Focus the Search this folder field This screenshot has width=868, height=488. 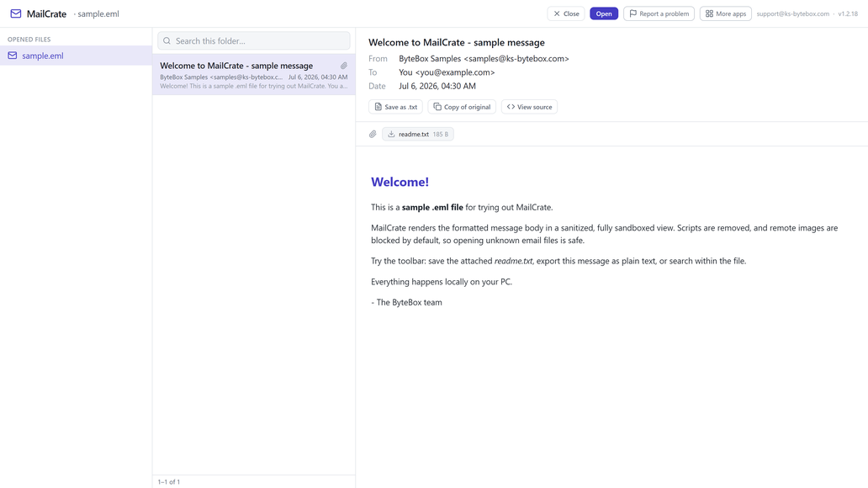[x=254, y=41]
